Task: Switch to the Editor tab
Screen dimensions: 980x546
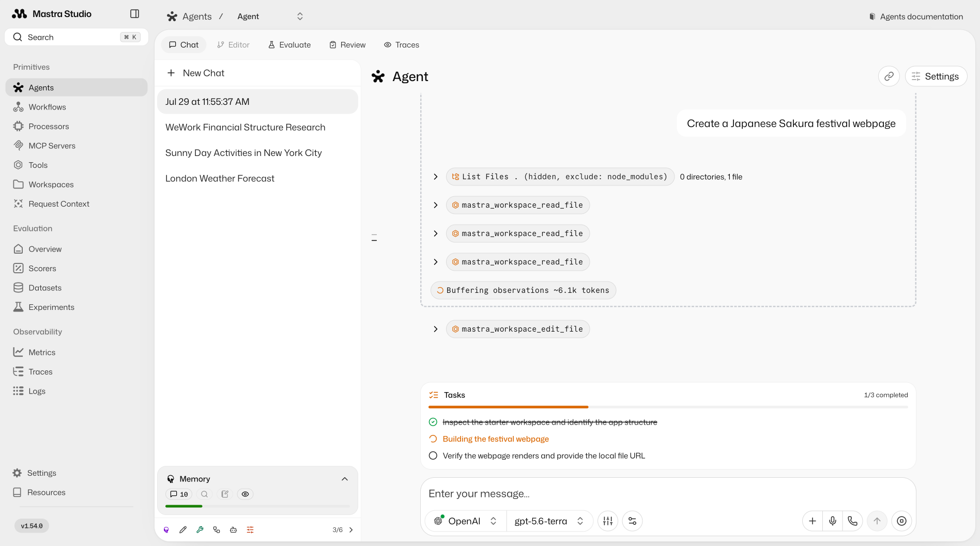Action: [233, 45]
